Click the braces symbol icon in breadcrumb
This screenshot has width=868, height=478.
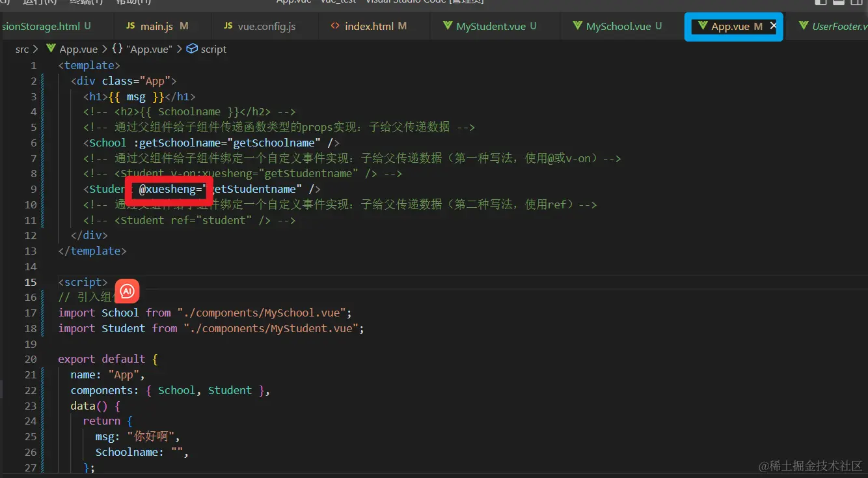117,49
